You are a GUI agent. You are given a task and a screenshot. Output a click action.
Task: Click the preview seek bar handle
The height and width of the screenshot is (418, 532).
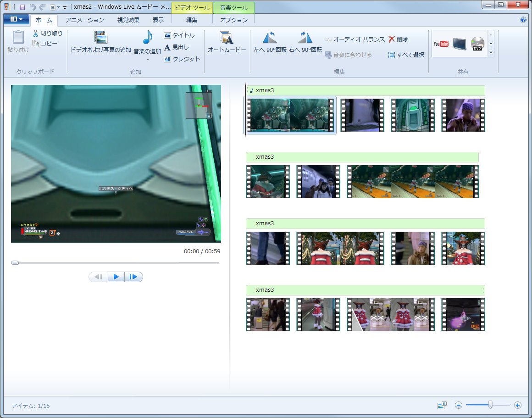(x=15, y=263)
